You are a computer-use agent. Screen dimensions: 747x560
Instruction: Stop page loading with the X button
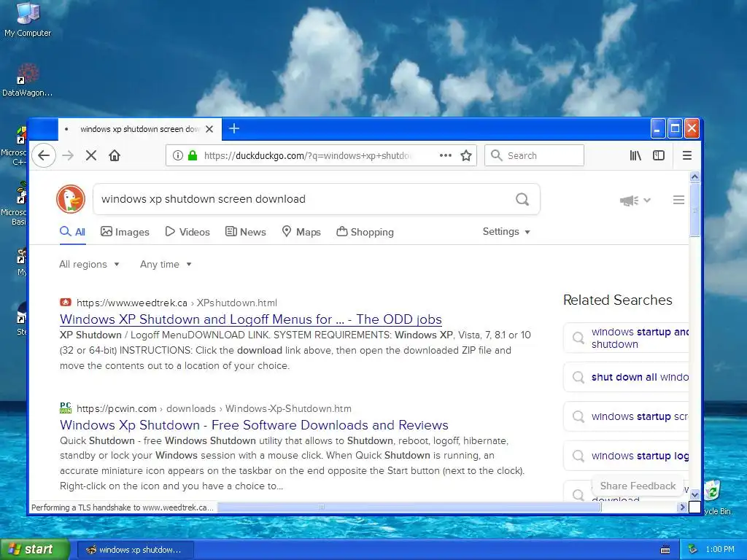[91, 155]
